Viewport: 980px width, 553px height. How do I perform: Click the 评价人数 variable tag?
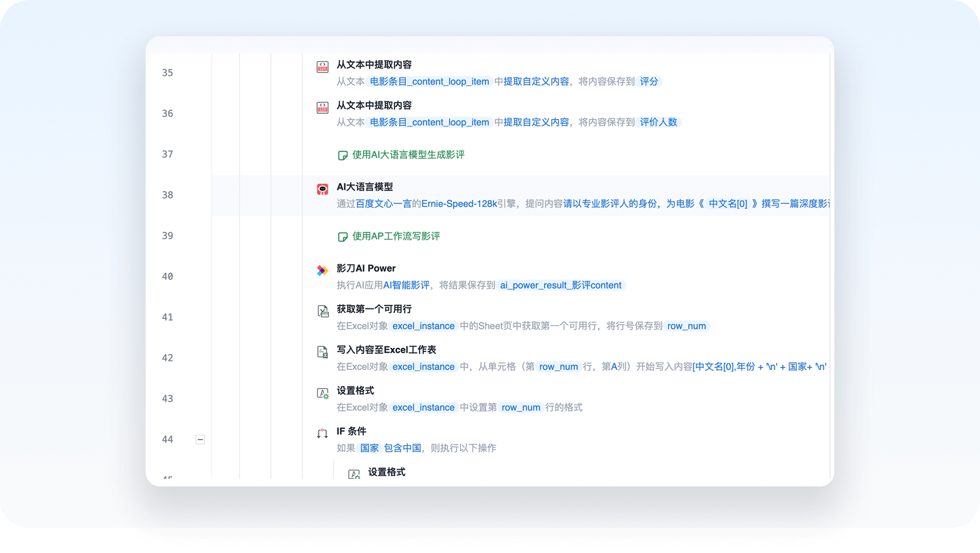tap(658, 122)
